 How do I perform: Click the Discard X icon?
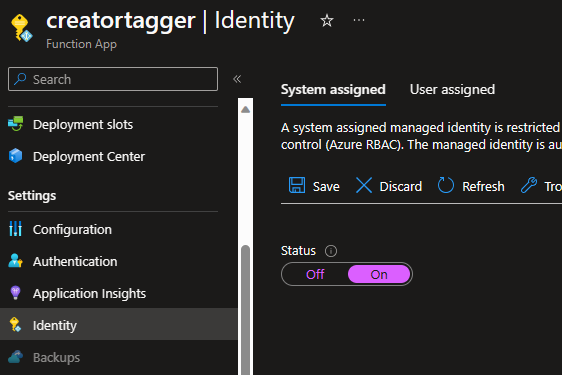click(364, 186)
